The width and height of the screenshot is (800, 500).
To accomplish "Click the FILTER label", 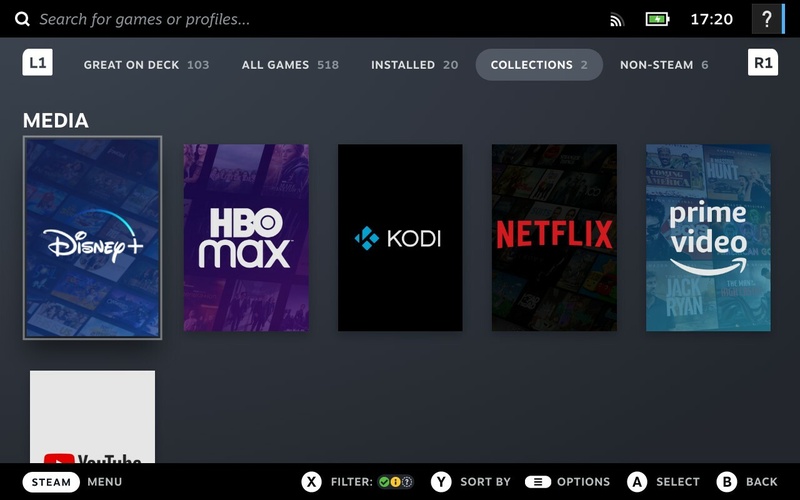I will [x=352, y=482].
